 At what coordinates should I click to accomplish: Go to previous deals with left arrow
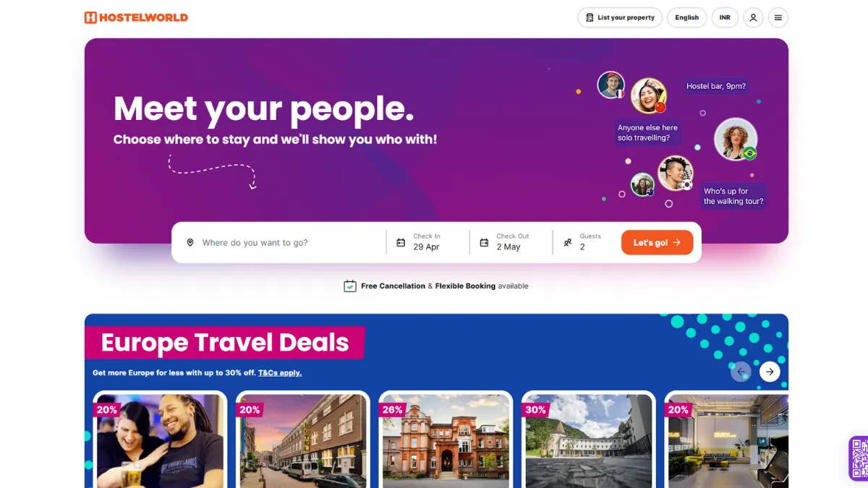point(741,372)
